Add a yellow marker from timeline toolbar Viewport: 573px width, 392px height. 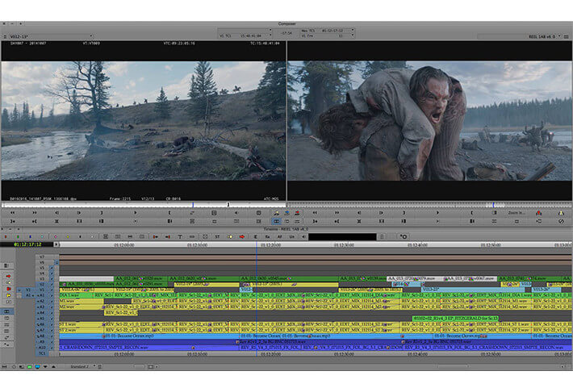pyautogui.click(x=68, y=237)
